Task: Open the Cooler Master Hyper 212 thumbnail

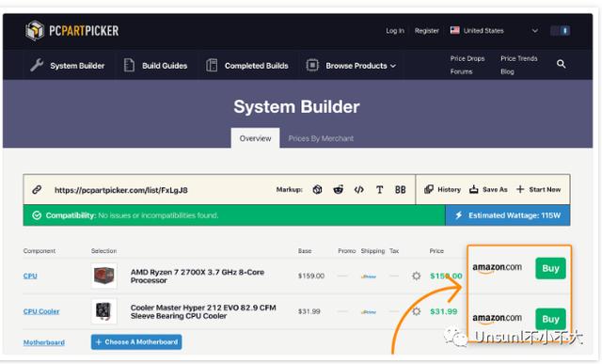Action: click(103, 311)
